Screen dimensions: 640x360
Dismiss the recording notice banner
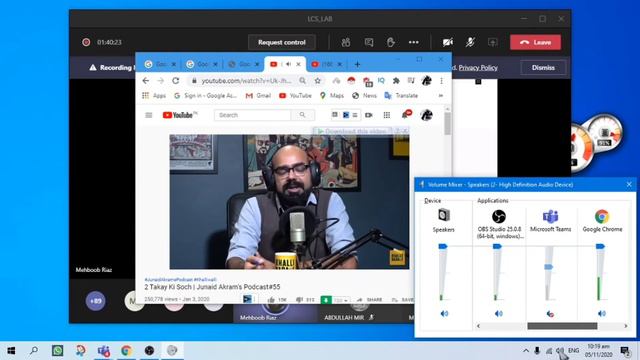(543, 68)
